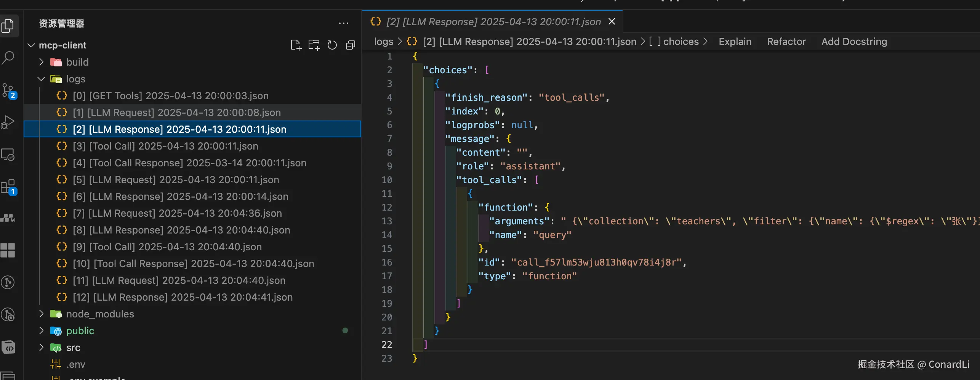
Task: Expand the build folder
Action: tap(77, 62)
